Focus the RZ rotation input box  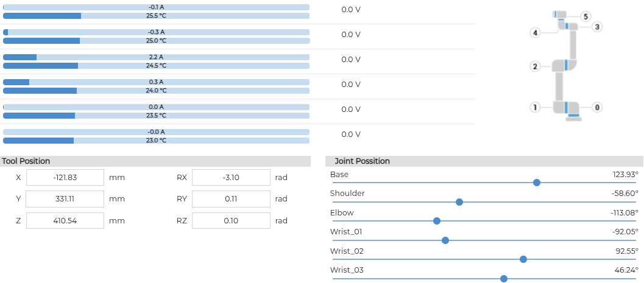tap(231, 221)
